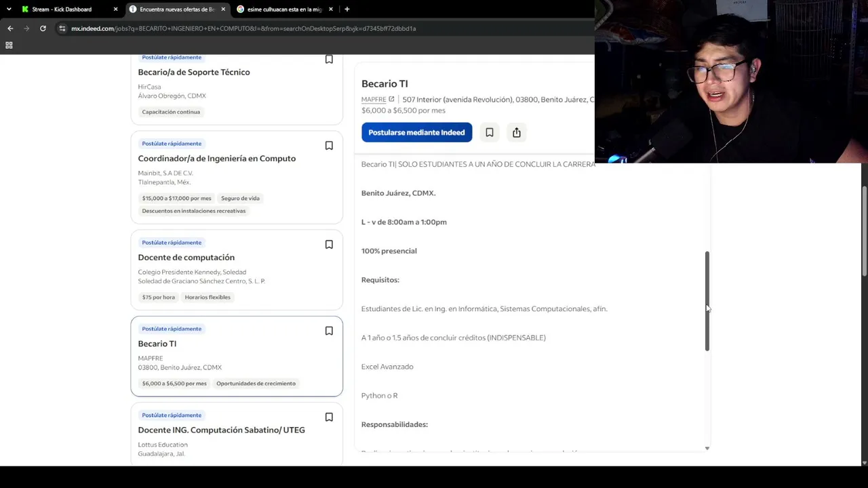
Task: Click the page's main vertical scrollbar
Action: pos(864,231)
